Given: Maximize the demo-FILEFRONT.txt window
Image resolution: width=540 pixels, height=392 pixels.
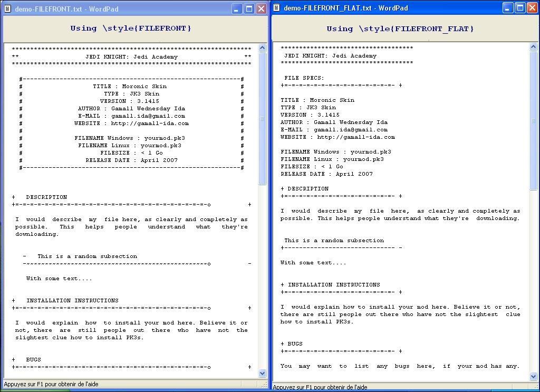Looking at the screenshot, I should 249,9.
